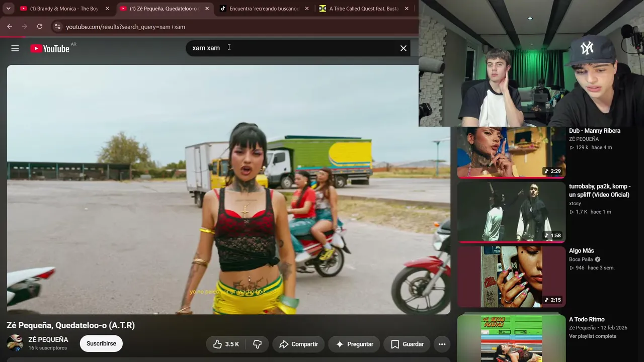Open the ZÉ PEQUEÑA channel name link
Viewport: 644px width, 362px height.
pos(48,339)
